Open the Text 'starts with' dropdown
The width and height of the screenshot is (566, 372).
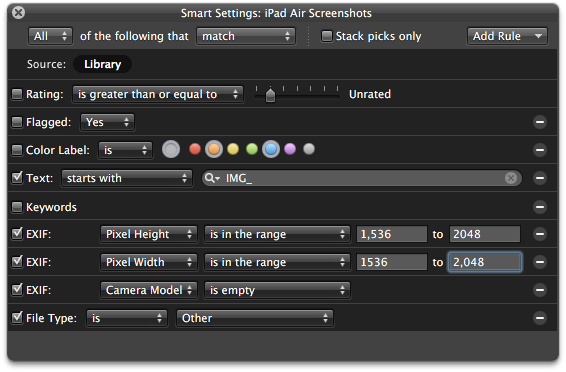[127, 178]
